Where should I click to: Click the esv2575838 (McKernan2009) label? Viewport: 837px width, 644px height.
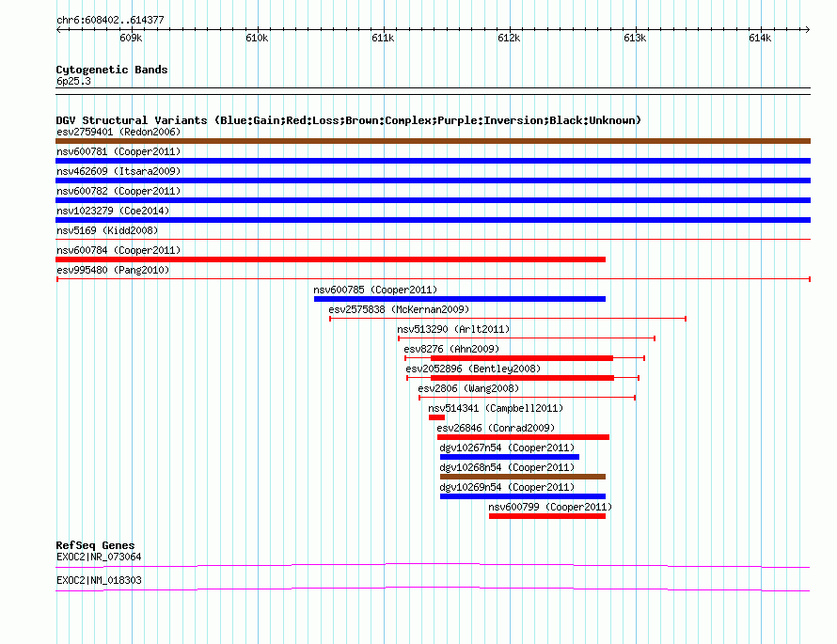(x=399, y=309)
